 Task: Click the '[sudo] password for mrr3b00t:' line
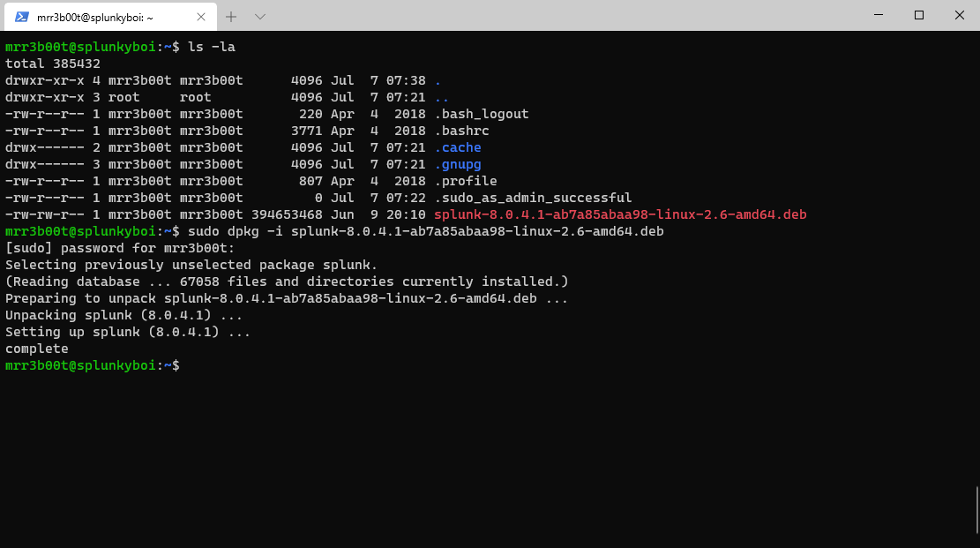120,248
